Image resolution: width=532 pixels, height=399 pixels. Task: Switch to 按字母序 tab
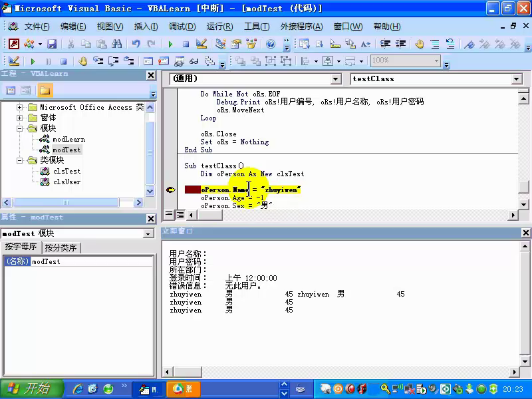(x=21, y=247)
